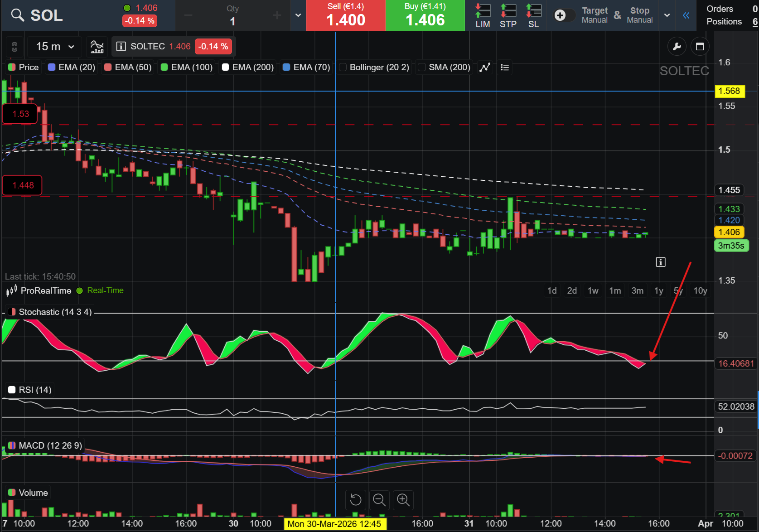Toggle EMA (20) indicator
The height and width of the screenshot is (532, 759).
point(72,67)
